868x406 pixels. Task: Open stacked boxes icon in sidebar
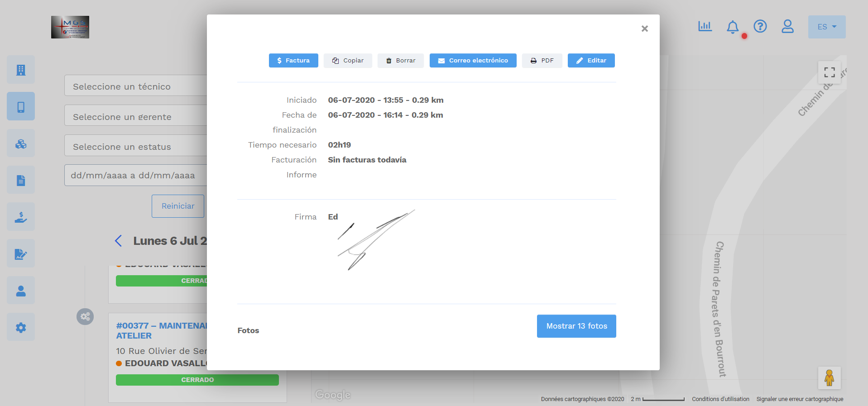[21, 143]
